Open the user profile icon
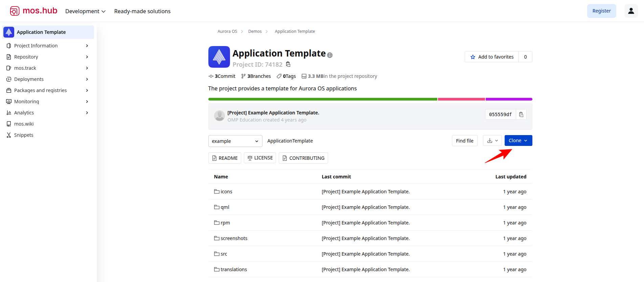Screen dimensions: 644x282 tap(631, 11)
